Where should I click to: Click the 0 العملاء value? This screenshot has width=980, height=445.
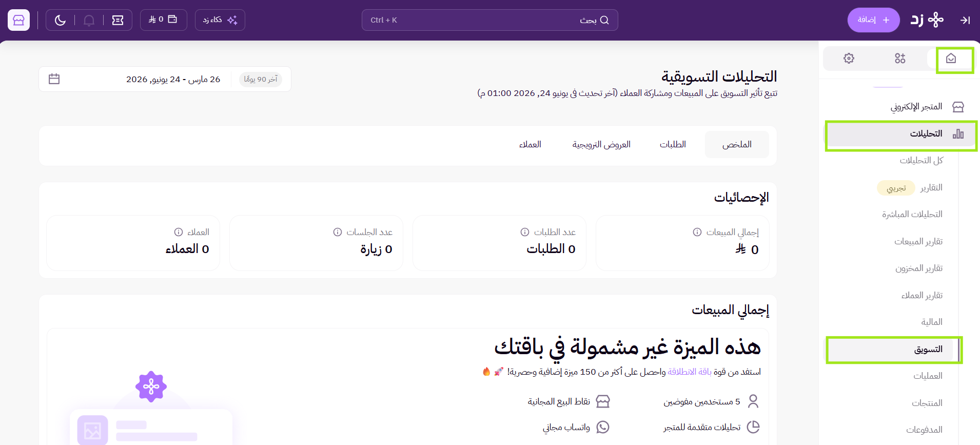coord(187,249)
